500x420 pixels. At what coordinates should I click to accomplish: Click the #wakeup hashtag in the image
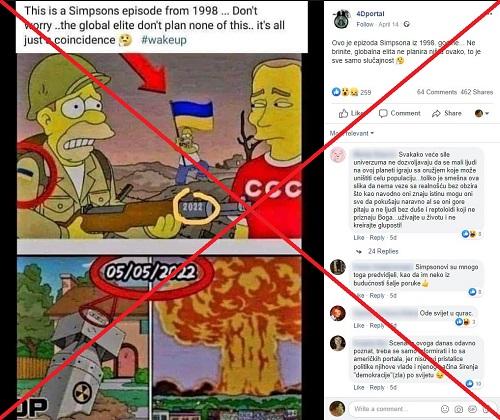click(x=164, y=40)
